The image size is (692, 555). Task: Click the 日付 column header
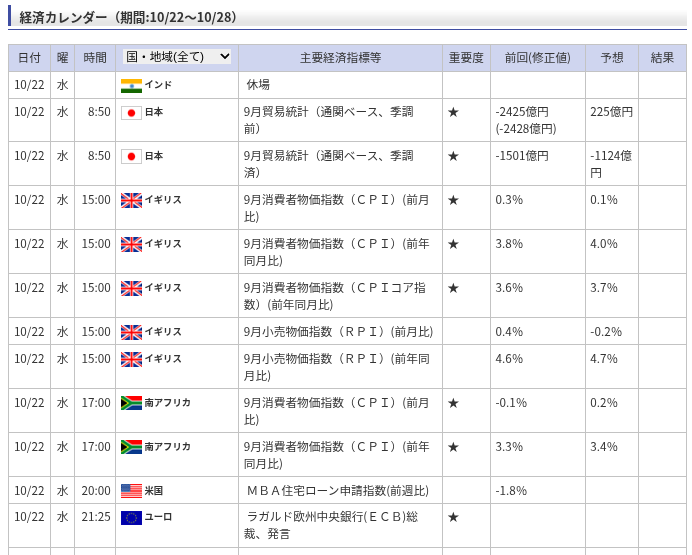[x=29, y=58]
